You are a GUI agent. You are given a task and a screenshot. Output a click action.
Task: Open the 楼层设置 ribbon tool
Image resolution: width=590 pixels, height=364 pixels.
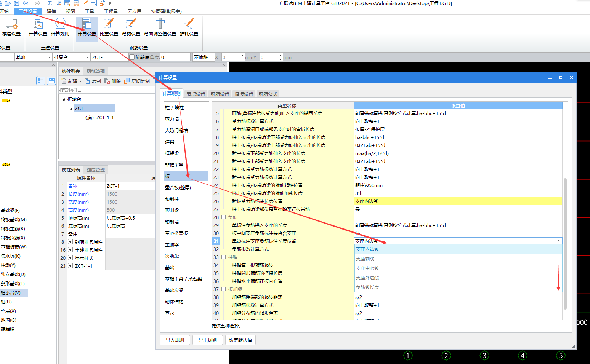pos(11,27)
